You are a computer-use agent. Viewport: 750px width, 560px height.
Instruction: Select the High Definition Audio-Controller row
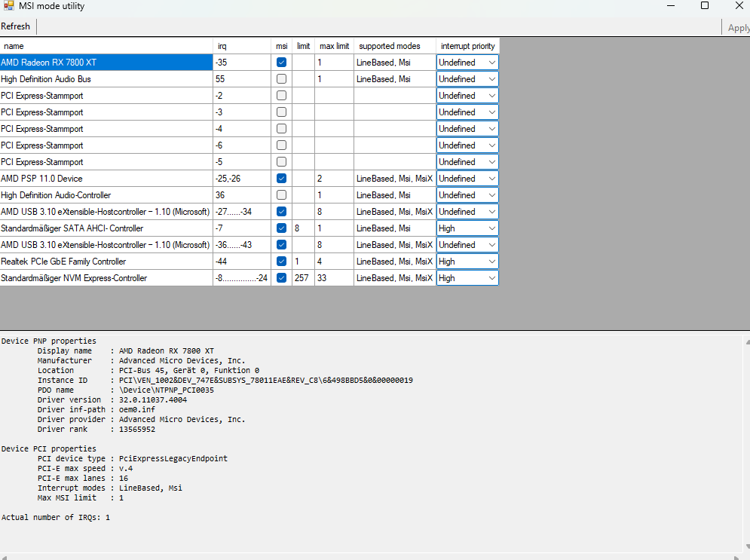106,195
